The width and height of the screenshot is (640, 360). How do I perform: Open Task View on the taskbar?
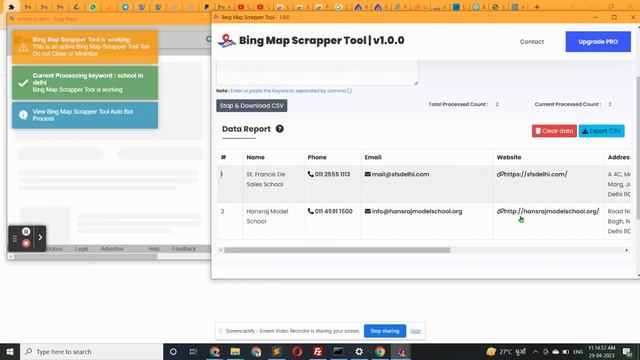[x=193, y=351]
